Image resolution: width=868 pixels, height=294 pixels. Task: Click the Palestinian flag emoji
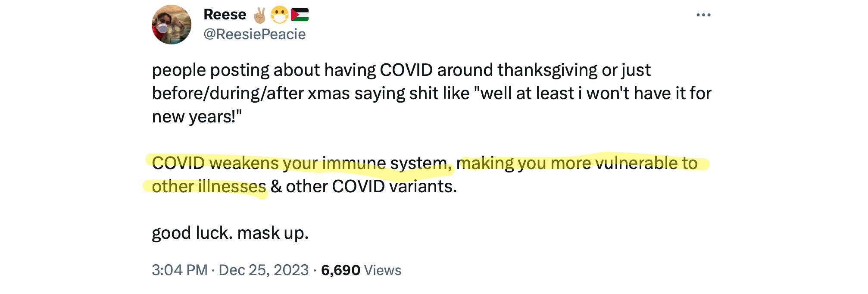[x=300, y=15]
